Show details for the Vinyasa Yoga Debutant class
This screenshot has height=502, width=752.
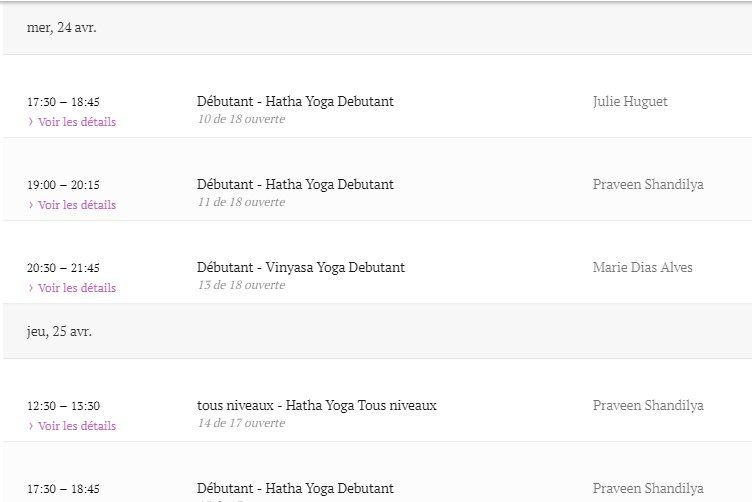77,288
